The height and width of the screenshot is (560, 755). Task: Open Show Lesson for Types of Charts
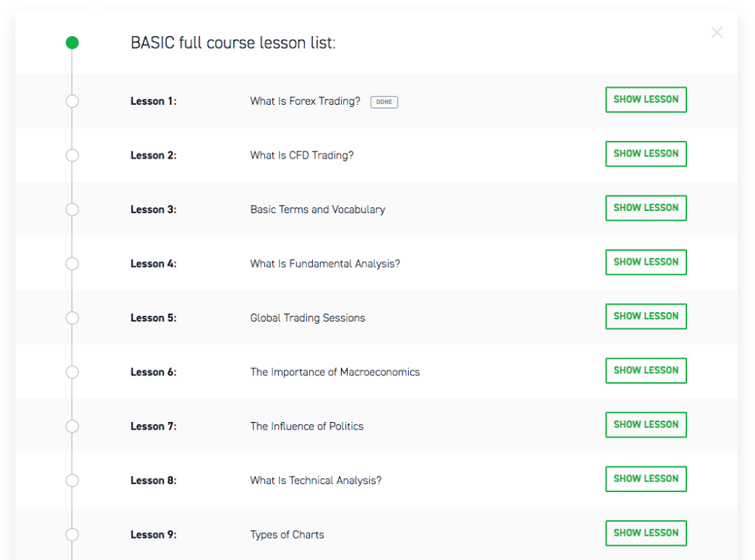[x=646, y=533]
